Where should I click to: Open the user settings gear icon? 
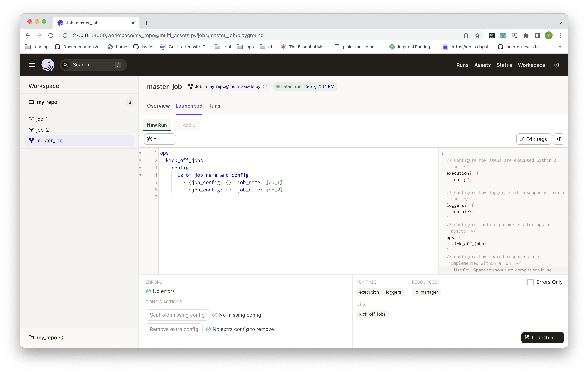[556, 65]
